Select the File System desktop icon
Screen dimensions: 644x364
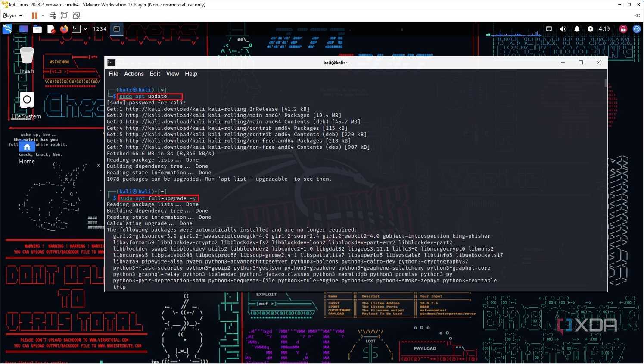pos(26,106)
